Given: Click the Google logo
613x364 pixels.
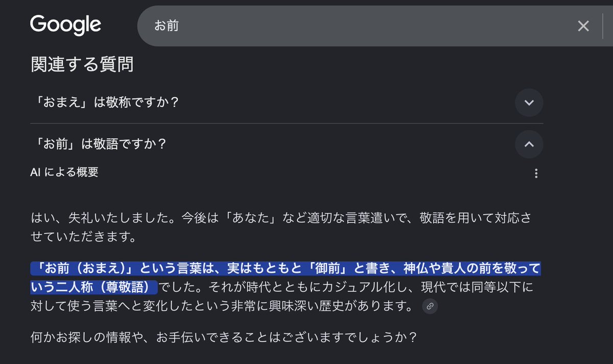Looking at the screenshot, I should (x=65, y=25).
